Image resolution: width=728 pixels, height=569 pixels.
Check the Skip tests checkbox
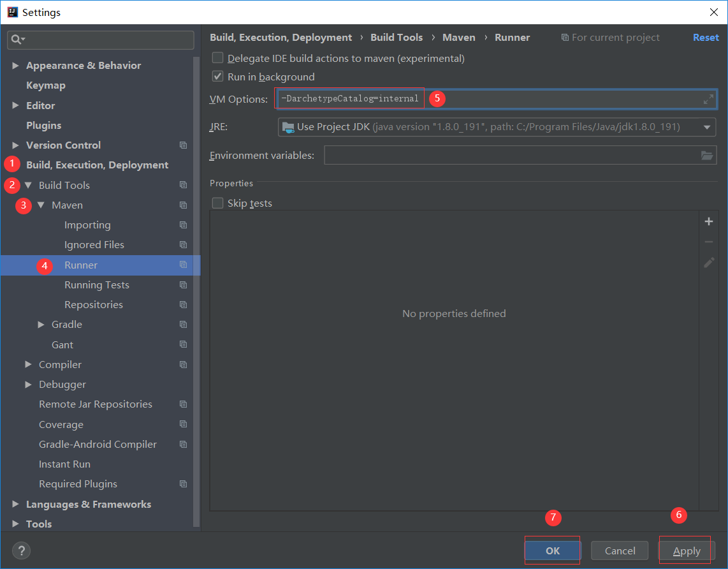pos(217,203)
